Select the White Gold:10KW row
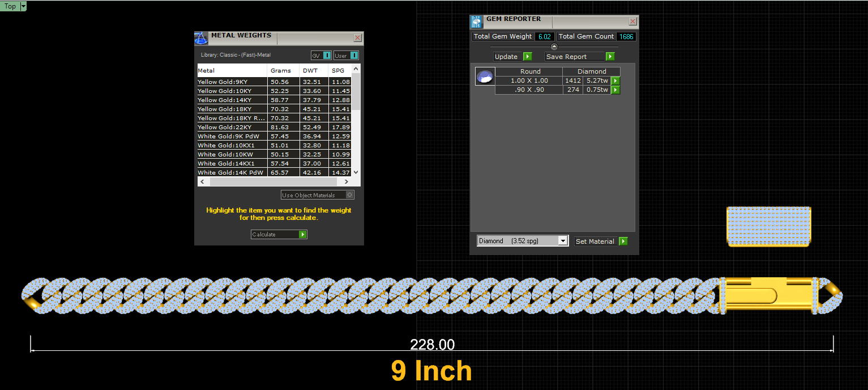The image size is (868, 390). tap(274, 154)
